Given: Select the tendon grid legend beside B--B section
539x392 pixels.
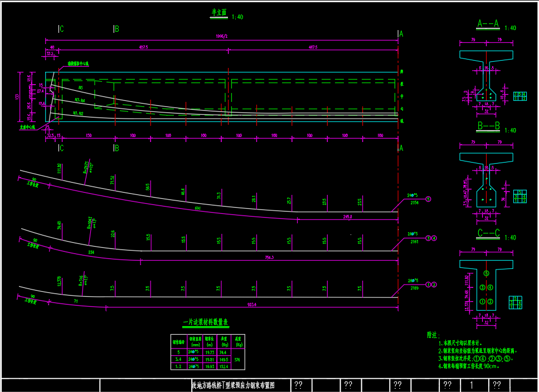Looking at the screenshot, I should [519, 196].
